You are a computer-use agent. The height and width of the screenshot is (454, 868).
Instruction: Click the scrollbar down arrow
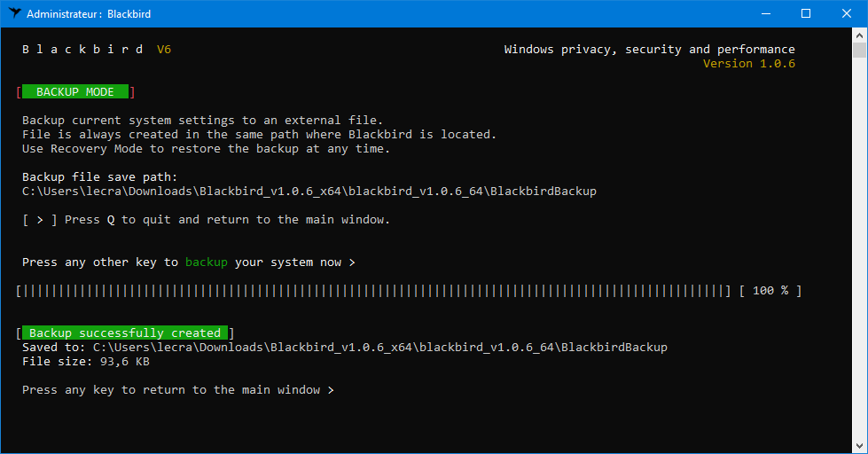(859, 446)
